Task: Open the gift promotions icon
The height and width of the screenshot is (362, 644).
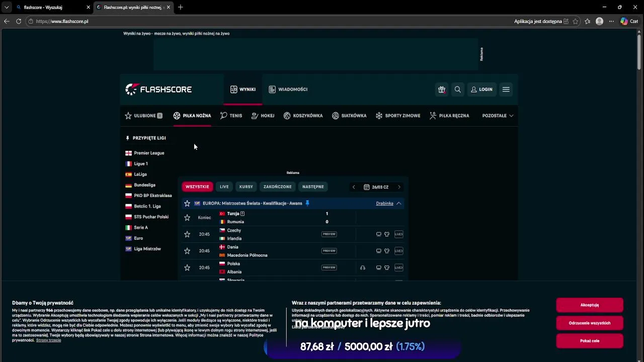Action: point(442,89)
